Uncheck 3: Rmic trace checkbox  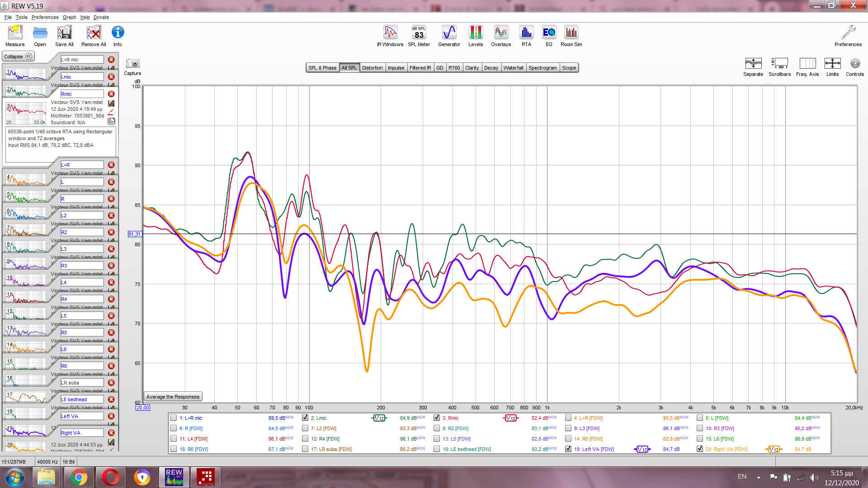[x=437, y=418]
